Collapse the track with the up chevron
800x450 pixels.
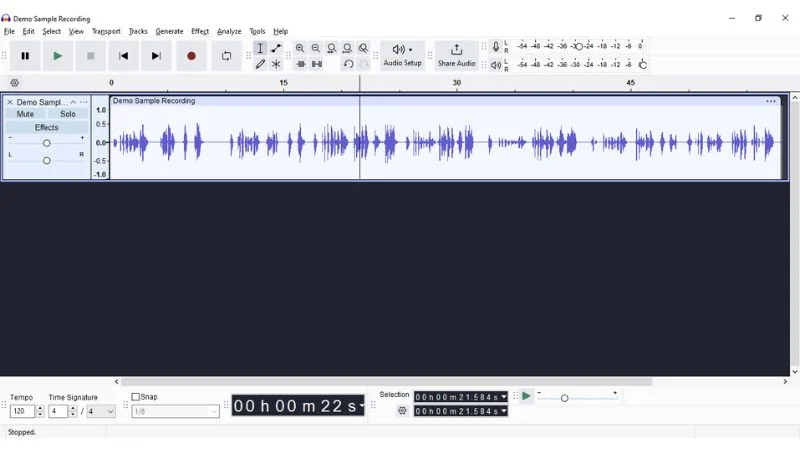[x=73, y=102]
